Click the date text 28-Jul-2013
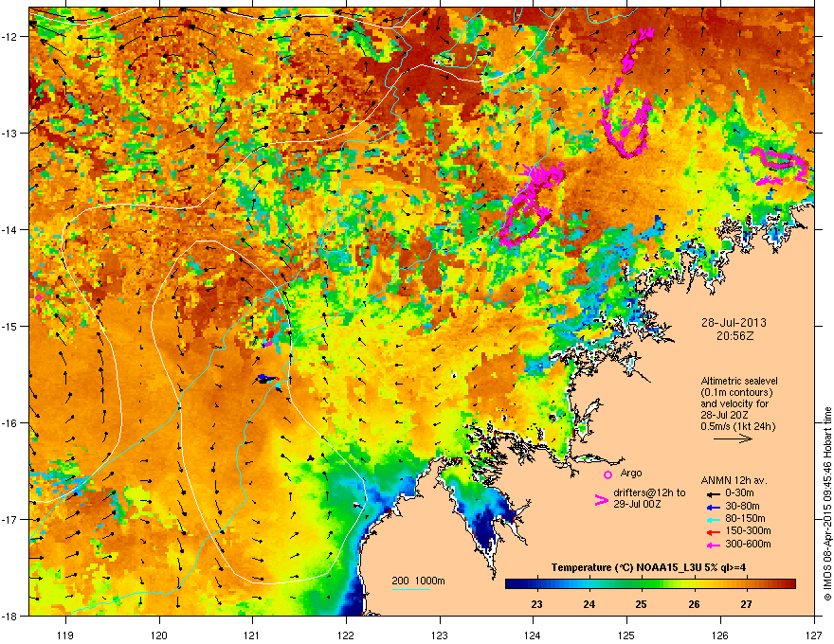The height and width of the screenshot is (644, 834). point(734,323)
